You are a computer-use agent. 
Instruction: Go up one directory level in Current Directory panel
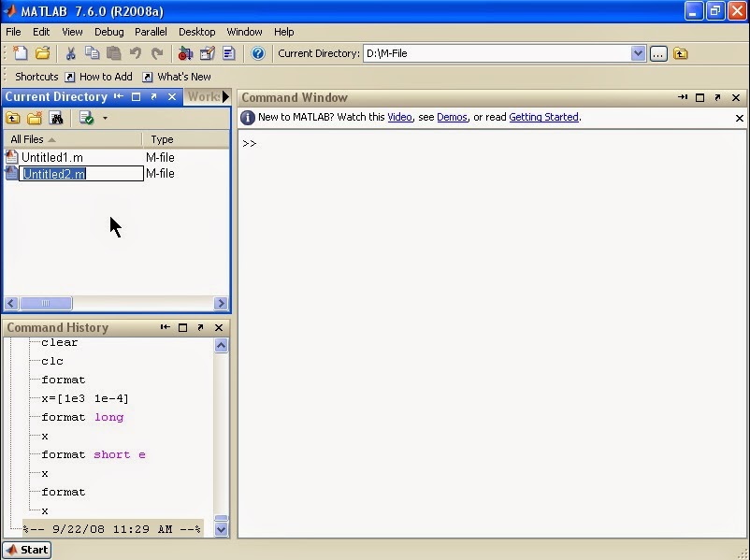11,118
